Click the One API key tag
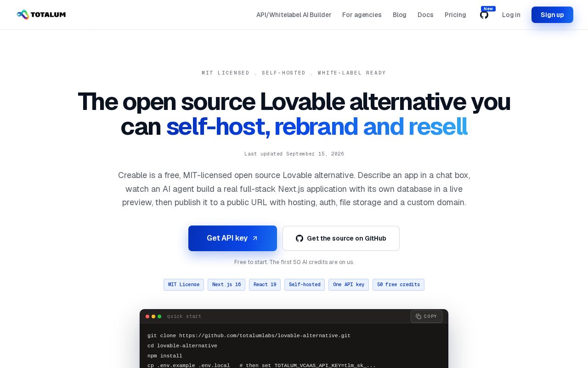 click(349, 285)
